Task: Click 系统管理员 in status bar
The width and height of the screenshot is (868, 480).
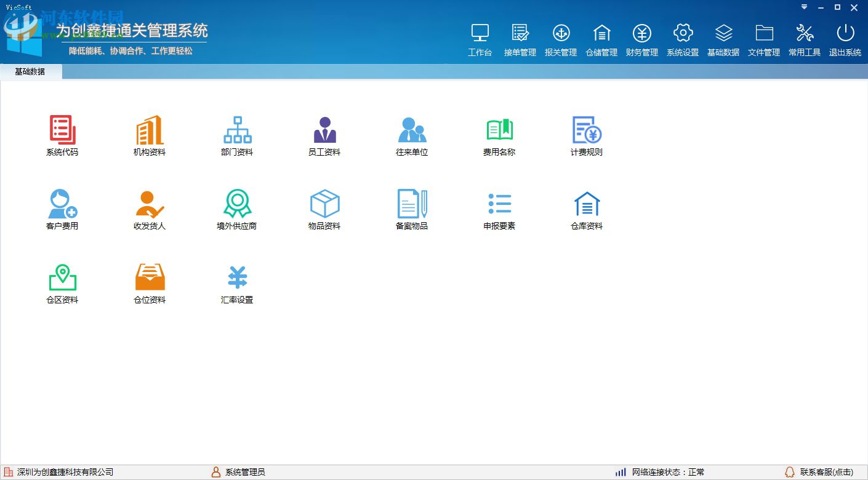Action: [245, 472]
